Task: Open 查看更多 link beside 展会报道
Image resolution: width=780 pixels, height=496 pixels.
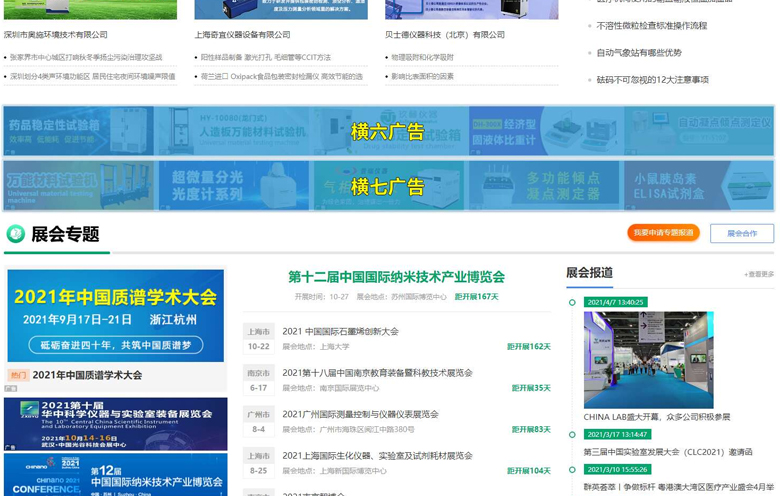Action: click(x=759, y=274)
